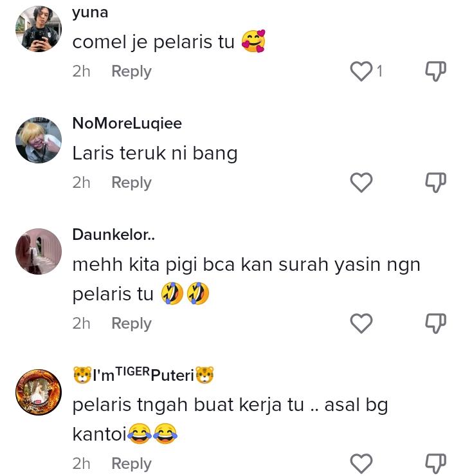Like yuna's comment with the heart icon
Viewport: 463px width, 476px height.
click(361, 71)
